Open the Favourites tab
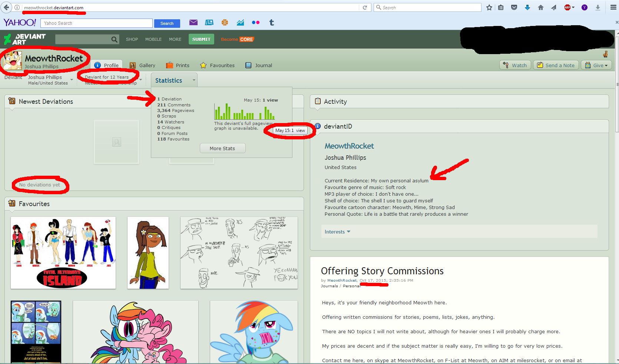Screen dimensions: 619x364 pos(217,65)
